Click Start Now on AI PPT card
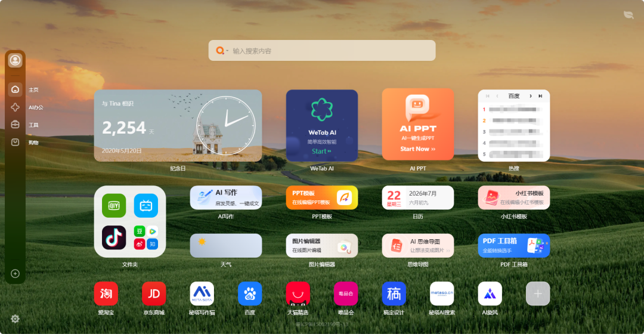Screen dimensions: 644x334 pos(417,149)
